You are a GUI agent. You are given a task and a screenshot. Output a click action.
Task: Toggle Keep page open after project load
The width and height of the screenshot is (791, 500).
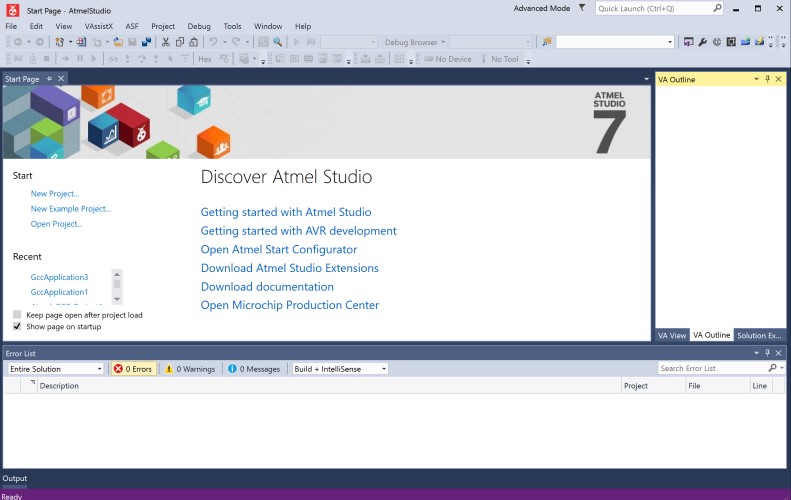coord(17,315)
